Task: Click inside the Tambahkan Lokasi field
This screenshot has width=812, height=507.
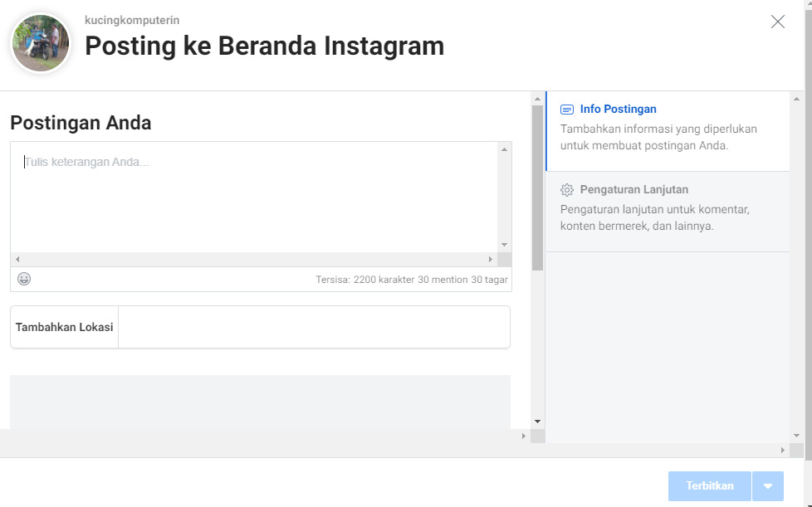Action: coord(316,326)
